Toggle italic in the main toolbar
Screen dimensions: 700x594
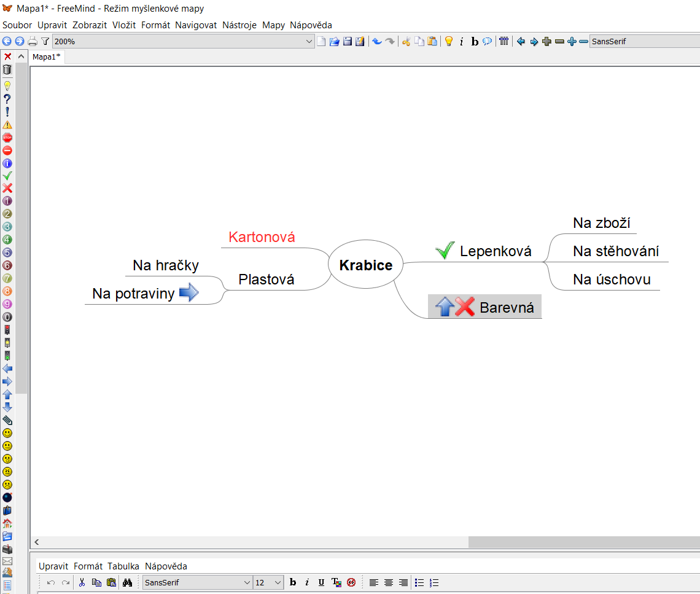coord(462,42)
